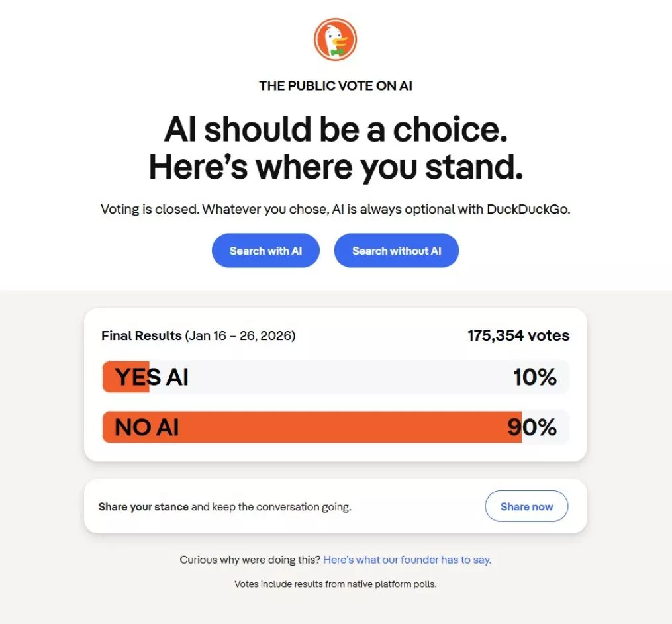
Task: Click the Final Results label
Action: (x=141, y=335)
